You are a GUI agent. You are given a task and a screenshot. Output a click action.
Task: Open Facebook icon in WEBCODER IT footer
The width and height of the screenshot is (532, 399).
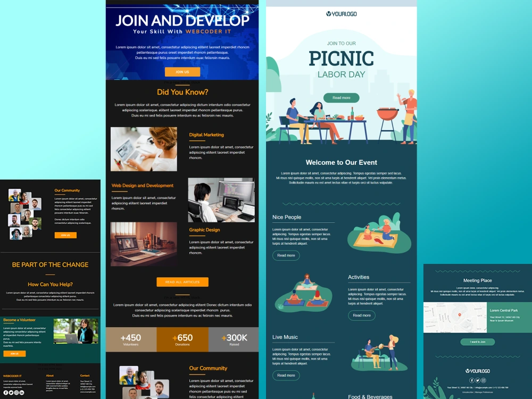[x=5, y=393]
